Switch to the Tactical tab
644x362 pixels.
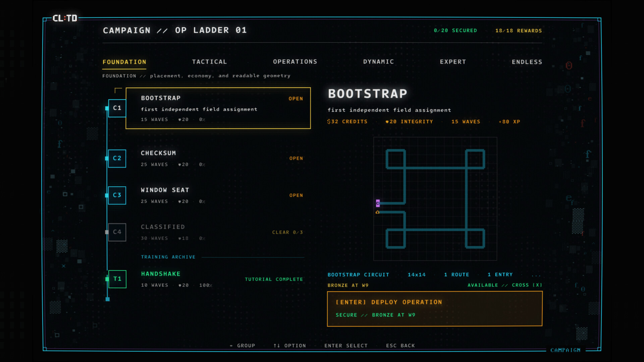point(209,62)
